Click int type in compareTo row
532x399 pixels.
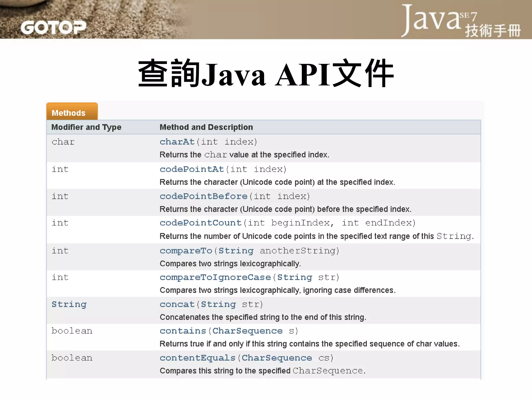[60, 251]
